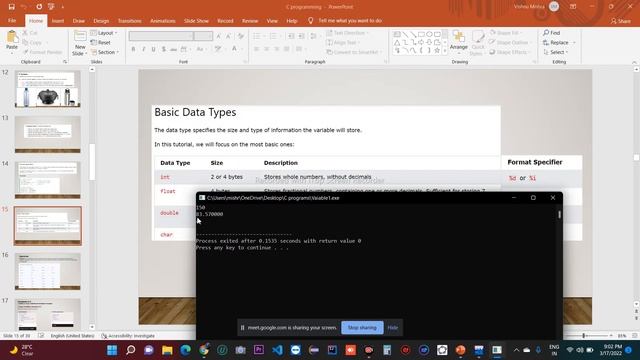Screen dimensions: 640x360
Task: Expand the Replace dropdown arrow
Action: [574, 42]
